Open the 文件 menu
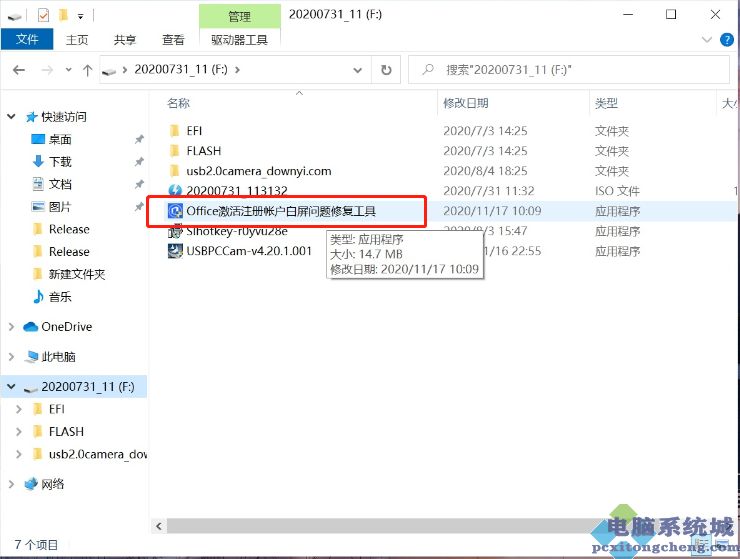The height and width of the screenshot is (559, 740). pos(27,39)
